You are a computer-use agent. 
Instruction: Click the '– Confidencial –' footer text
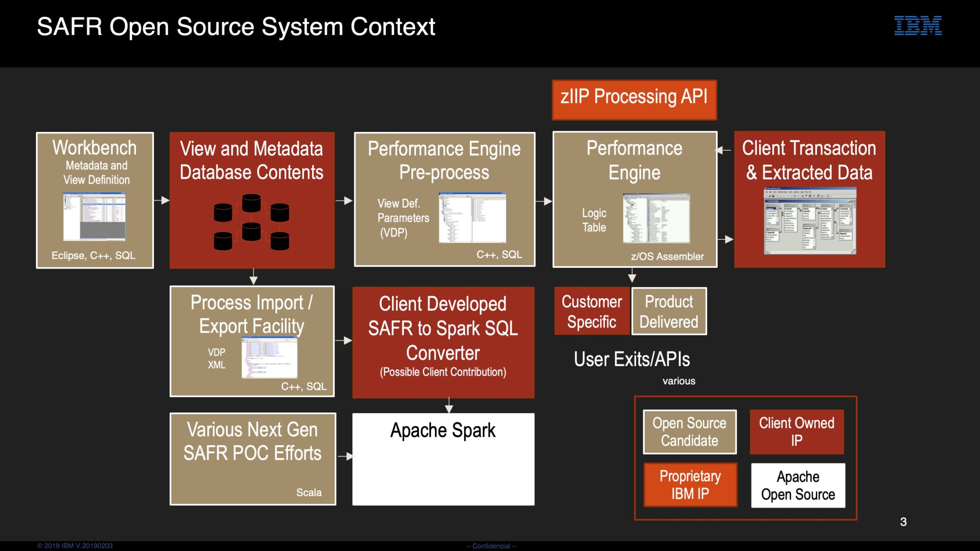click(492, 546)
